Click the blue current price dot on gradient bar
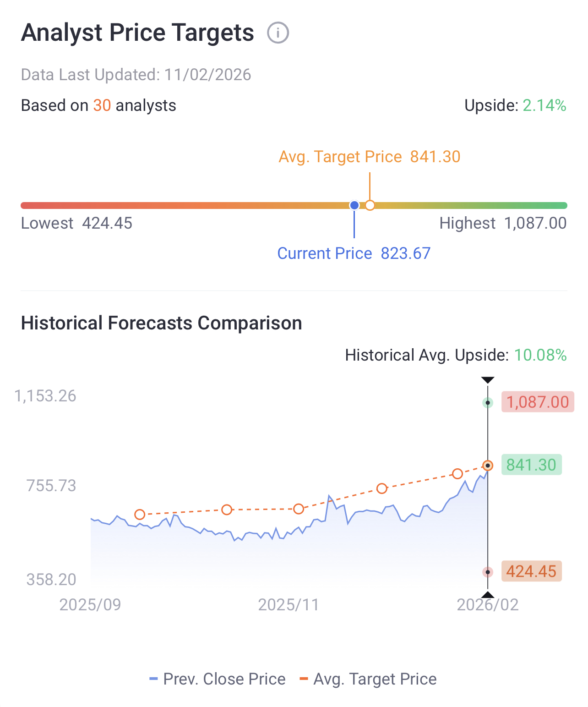 click(x=354, y=205)
